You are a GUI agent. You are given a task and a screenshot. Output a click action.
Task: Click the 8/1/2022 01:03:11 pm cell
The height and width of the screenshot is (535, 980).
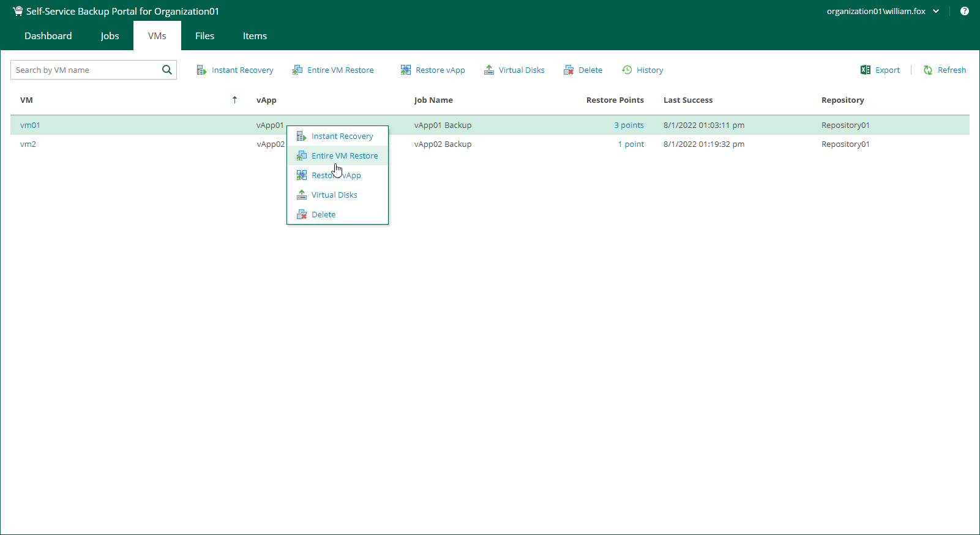point(704,125)
